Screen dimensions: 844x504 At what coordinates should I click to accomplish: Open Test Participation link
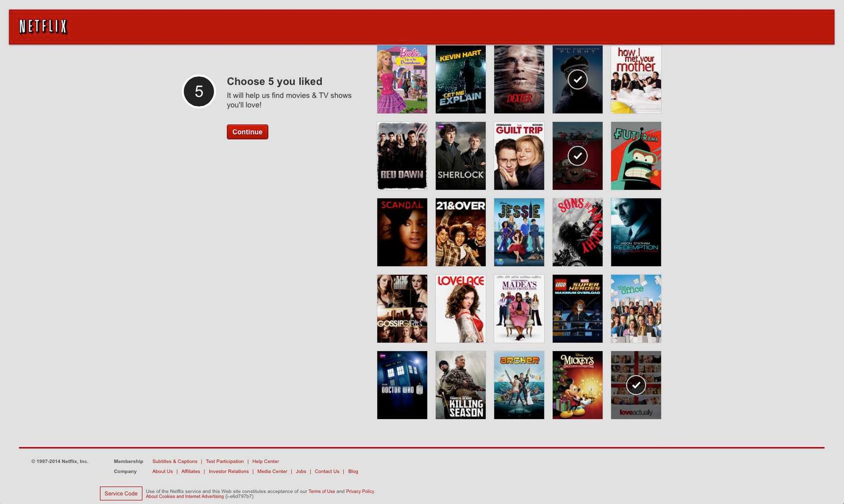(x=225, y=461)
